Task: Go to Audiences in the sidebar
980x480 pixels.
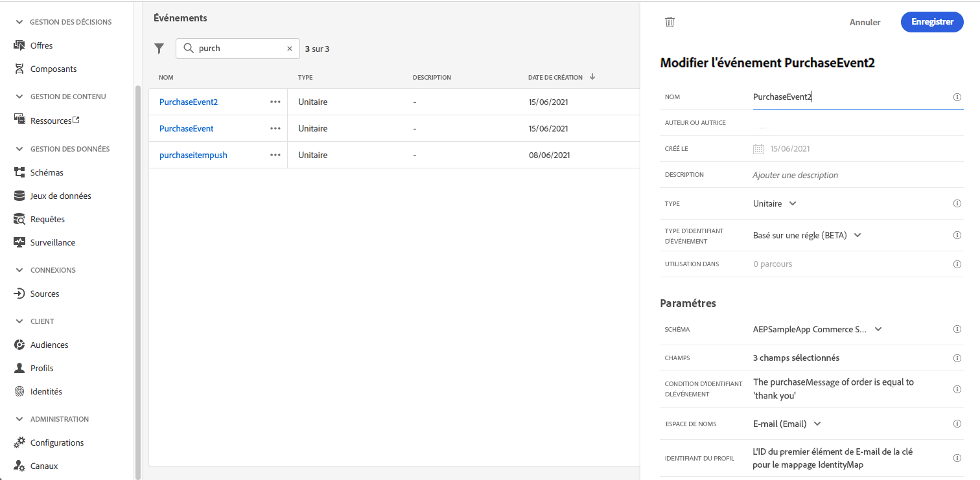Action: click(x=49, y=345)
